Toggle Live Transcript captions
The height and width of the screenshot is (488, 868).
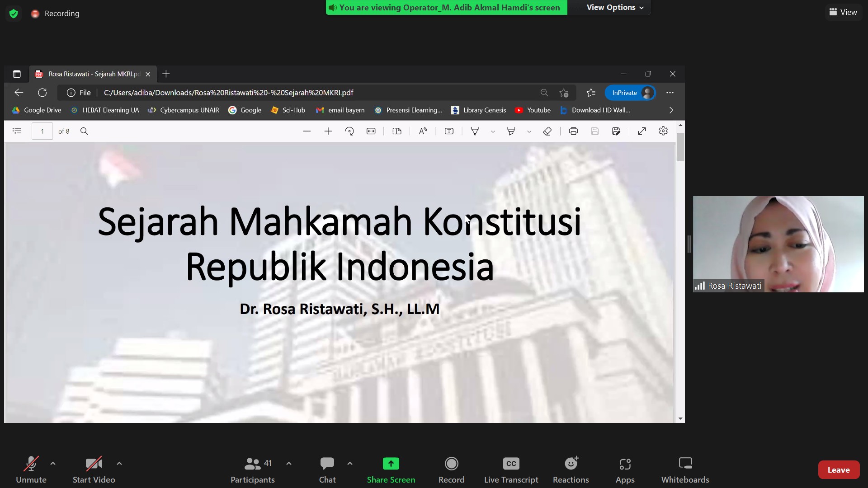point(511,469)
